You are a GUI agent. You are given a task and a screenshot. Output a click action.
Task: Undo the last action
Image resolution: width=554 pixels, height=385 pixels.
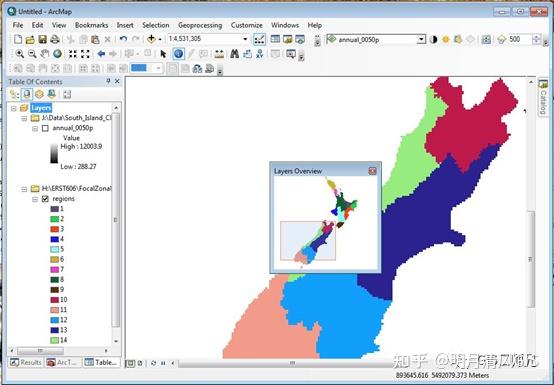coord(123,39)
